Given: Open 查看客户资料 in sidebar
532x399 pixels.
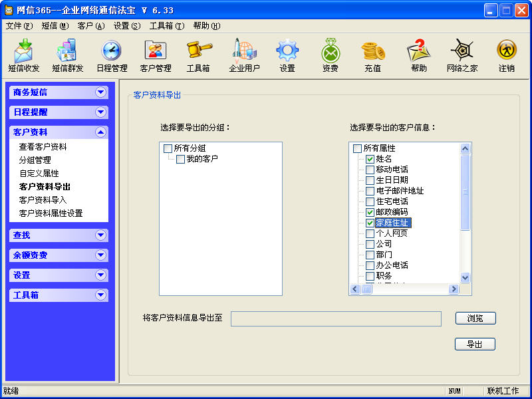Looking at the screenshot, I should coord(43,147).
